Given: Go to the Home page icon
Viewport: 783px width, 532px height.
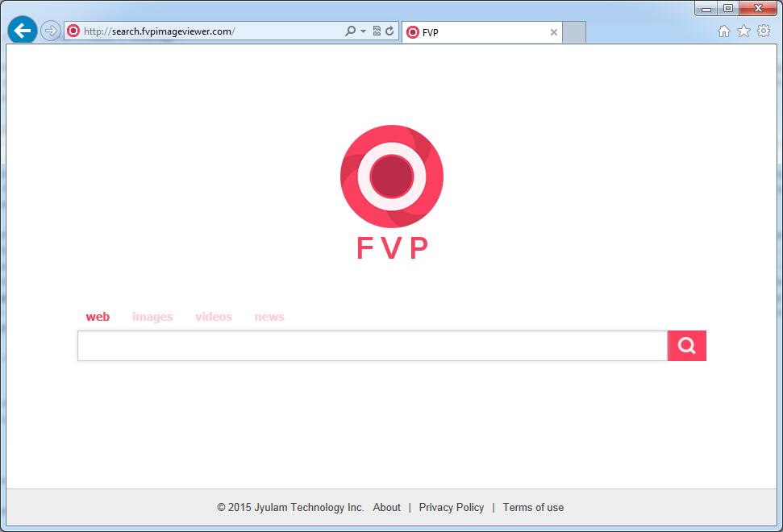Looking at the screenshot, I should click(x=723, y=31).
